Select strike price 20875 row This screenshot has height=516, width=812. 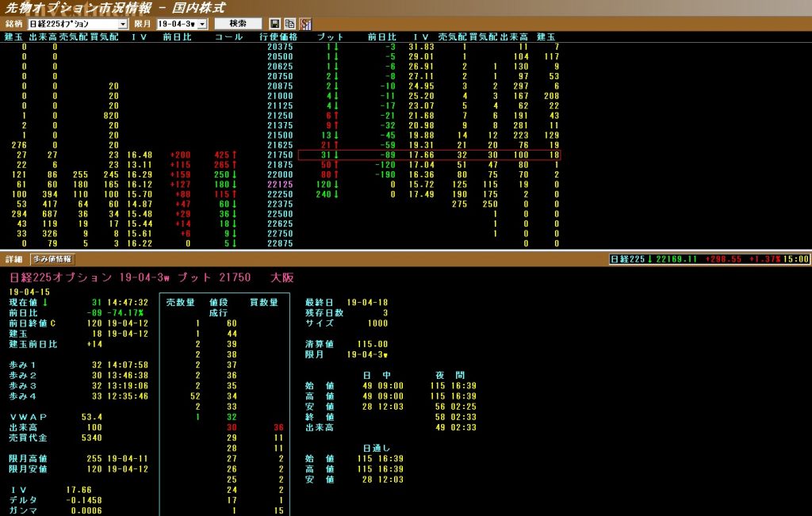(x=280, y=86)
